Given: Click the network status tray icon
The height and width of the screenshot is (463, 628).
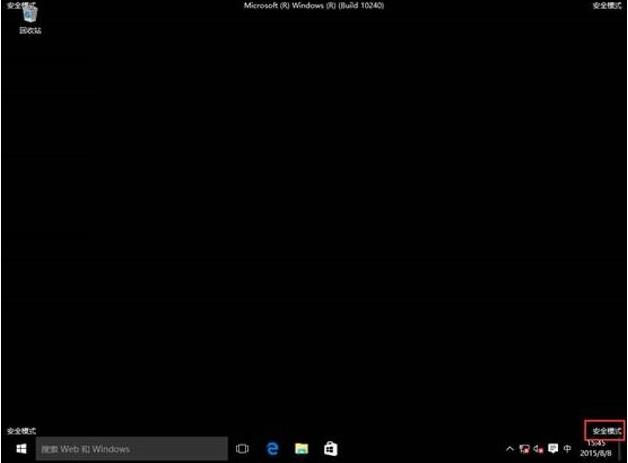Looking at the screenshot, I should (525, 450).
